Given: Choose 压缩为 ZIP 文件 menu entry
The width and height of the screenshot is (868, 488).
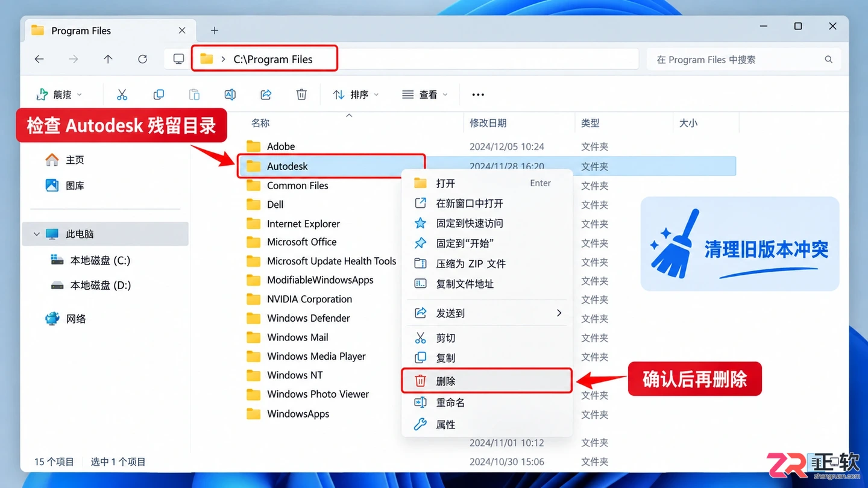Looking at the screenshot, I should click(x=486, y=264).
